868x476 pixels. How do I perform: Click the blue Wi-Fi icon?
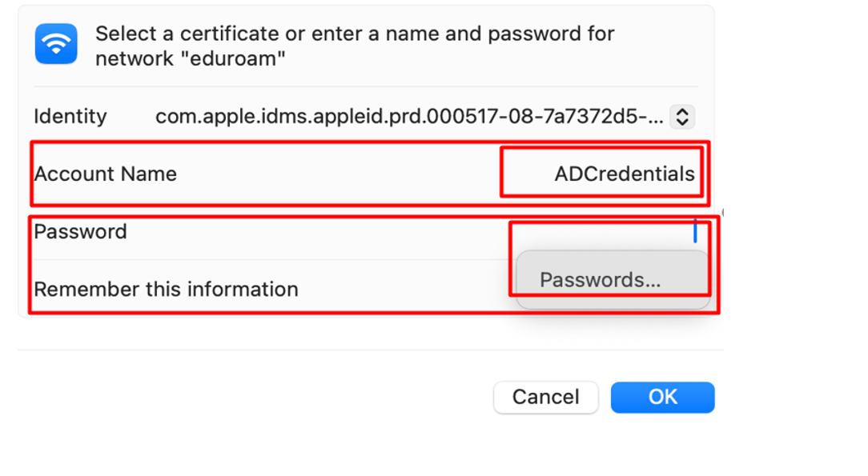point(56,44)
